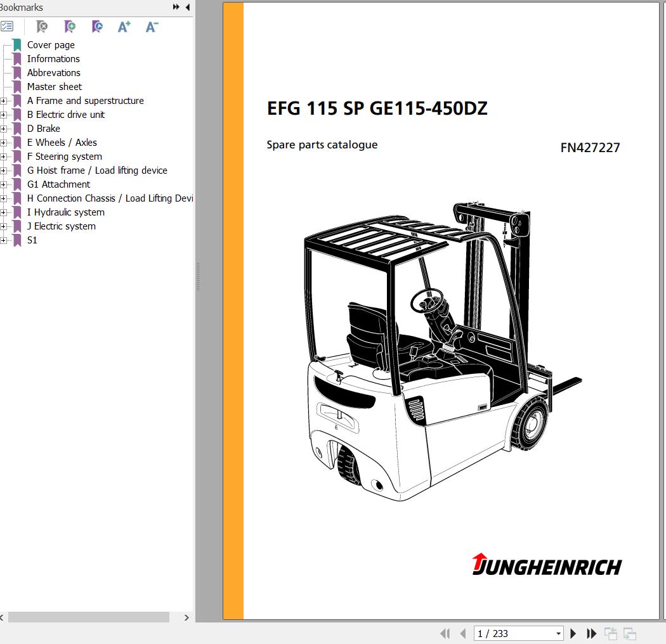Click the set bookmark destination icon

point(97,27)
